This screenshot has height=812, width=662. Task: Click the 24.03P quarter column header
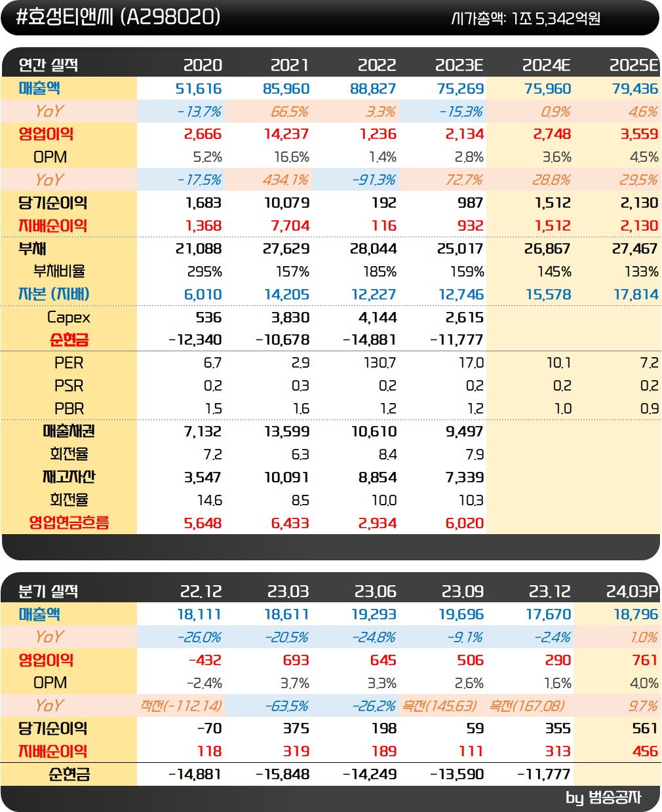[x=632, y=591]
